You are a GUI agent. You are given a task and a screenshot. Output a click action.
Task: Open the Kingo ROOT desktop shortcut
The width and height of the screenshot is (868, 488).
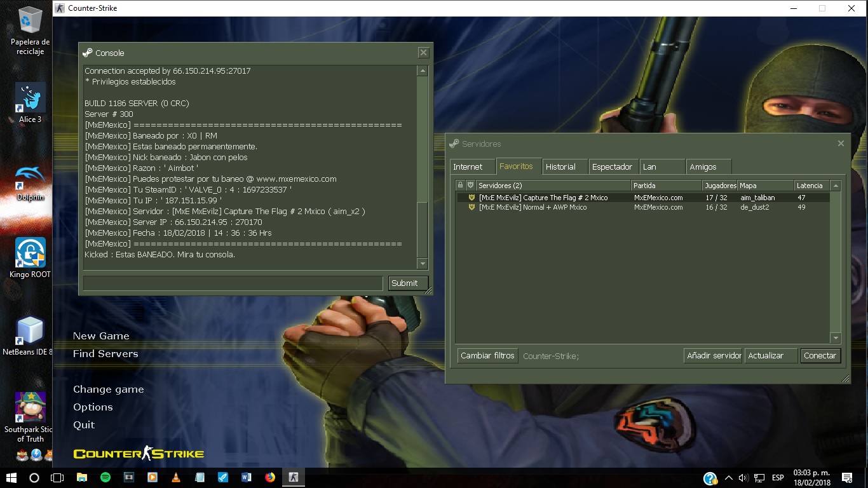point(30,258)
